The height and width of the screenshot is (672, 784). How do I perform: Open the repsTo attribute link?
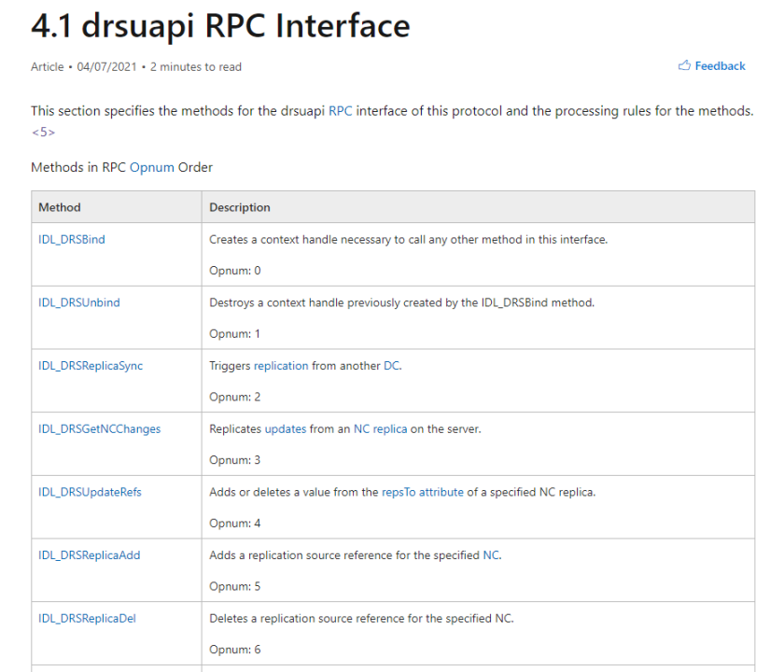[422, 492]
